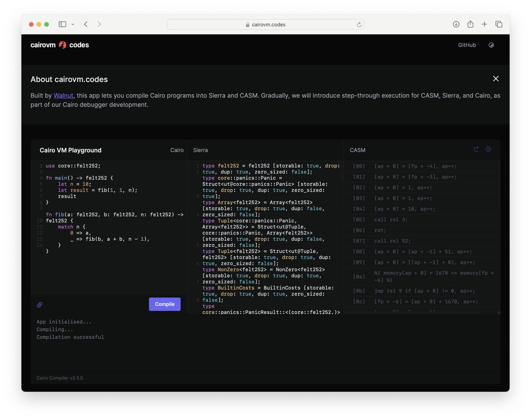
Task: Click the 'App initialised...' log line
Action: pos(64,322)
